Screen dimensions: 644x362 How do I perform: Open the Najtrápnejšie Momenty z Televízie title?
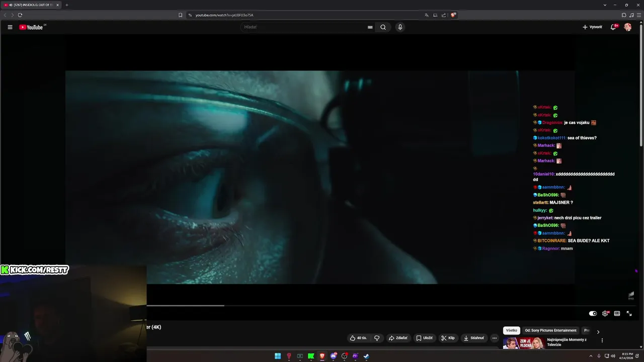567,342
